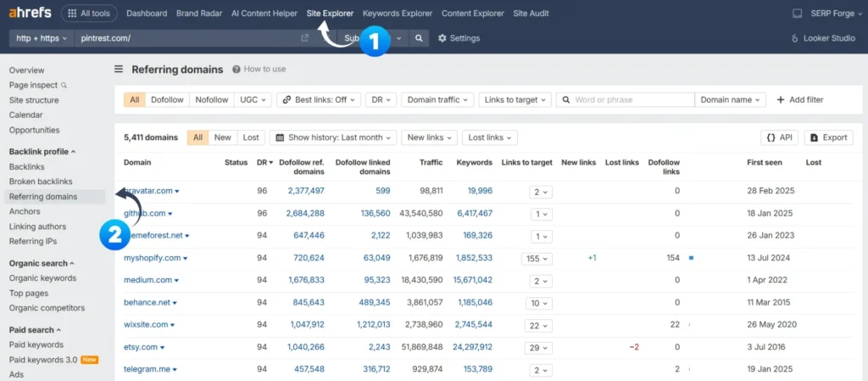Image resolution: width=868 pixels, height=381 pixels.
Task: Open Overview in the sidebar
Action: coord(26,70)
